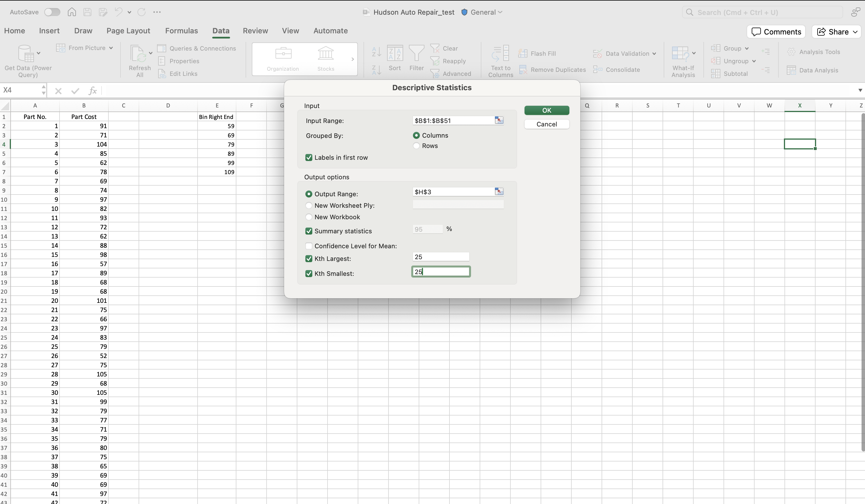Screen dimensions: 865x504
Task: Click the Subtotal tool
Action: point(730,74)
